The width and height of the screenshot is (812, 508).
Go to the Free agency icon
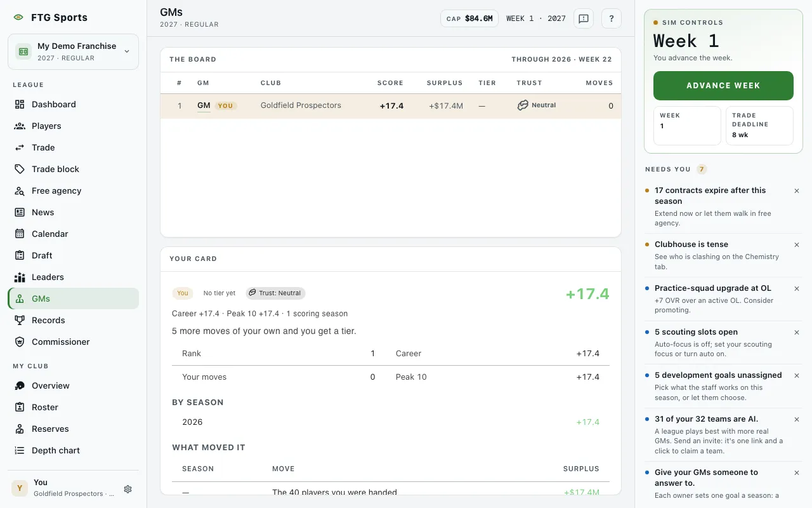[x=20, y=190]
